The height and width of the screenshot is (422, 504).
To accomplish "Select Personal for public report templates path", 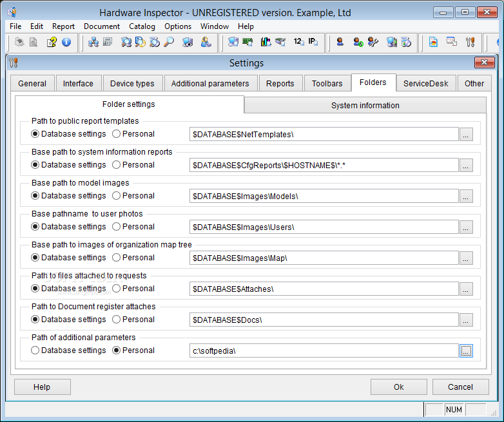I will (133, 134).
